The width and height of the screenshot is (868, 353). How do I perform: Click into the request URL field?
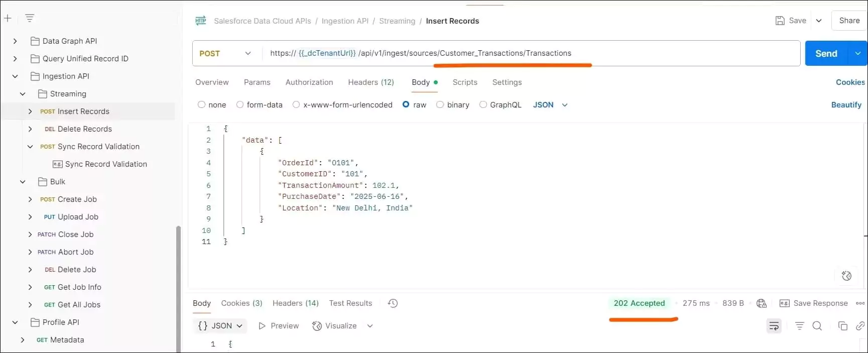(531, 53)
